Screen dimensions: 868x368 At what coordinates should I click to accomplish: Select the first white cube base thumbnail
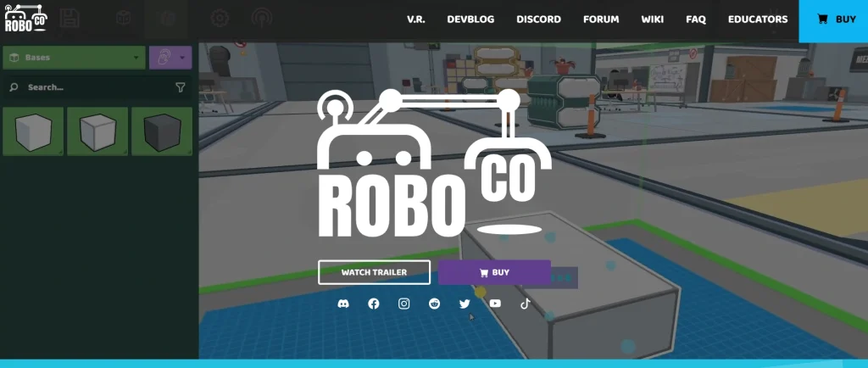pos(33,131)
